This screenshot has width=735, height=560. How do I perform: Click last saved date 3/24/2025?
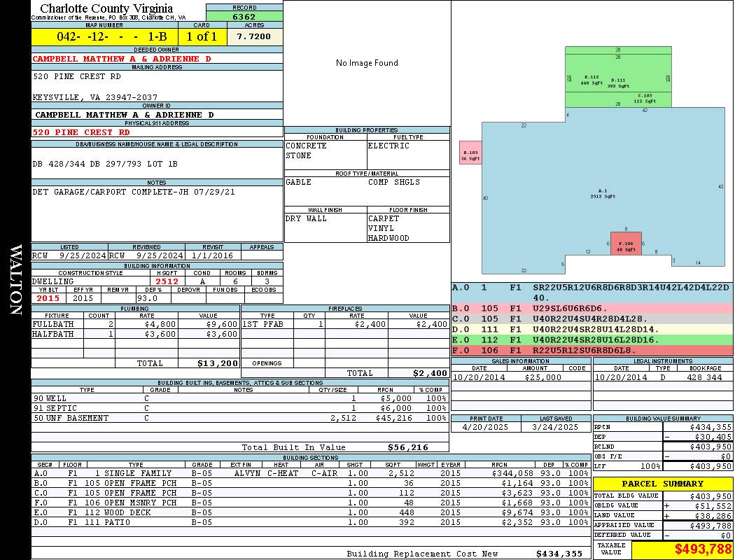point(555,428)
